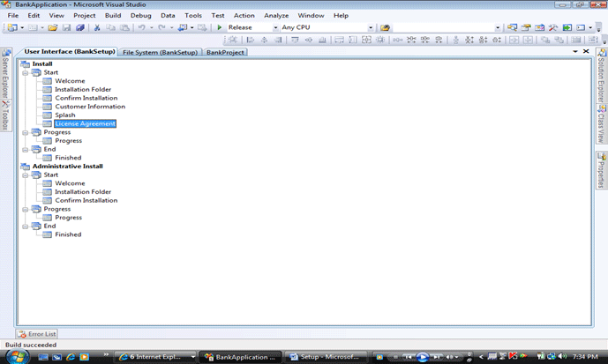Open the Server Explorer side panel
The width and height of the screenshot is (608, 364).
(5, 74)
